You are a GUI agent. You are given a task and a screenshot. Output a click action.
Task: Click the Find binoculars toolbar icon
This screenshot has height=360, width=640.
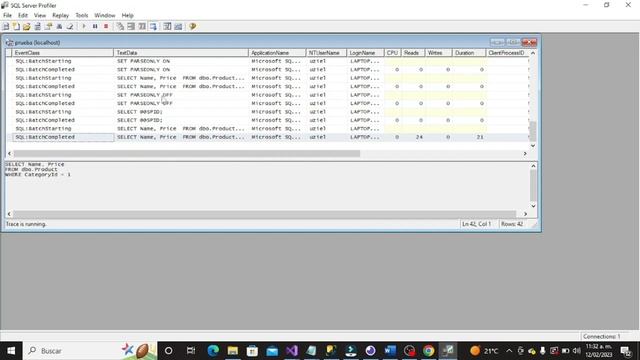[x=59, y=27]
